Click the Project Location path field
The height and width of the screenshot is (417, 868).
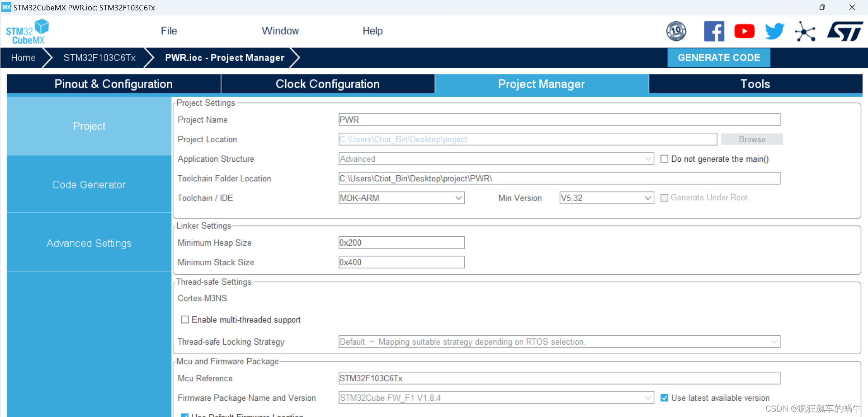[x=528, y=139]
